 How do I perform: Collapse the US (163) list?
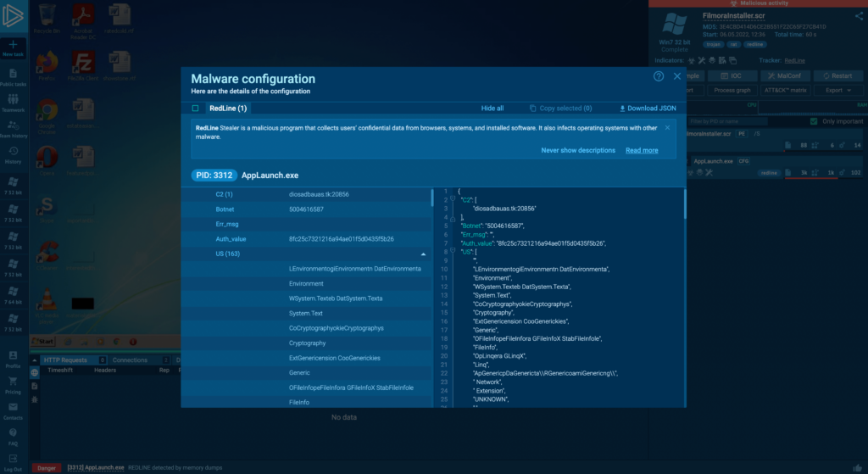pos(423,254)
